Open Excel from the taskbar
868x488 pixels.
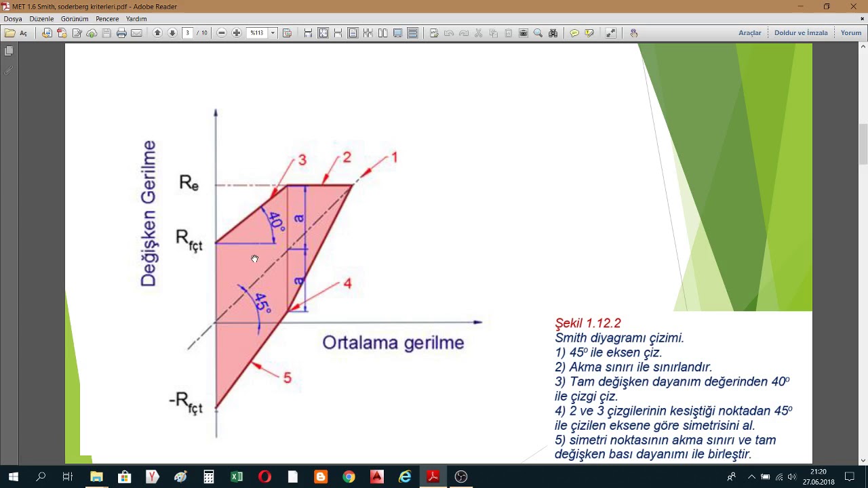pos(237,477)
